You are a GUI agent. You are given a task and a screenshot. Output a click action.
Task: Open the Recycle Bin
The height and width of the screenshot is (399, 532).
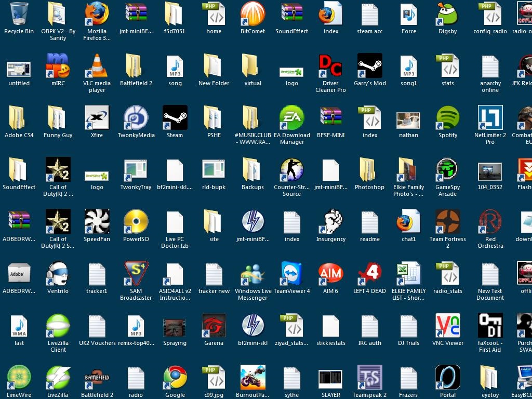pos(19,14)
